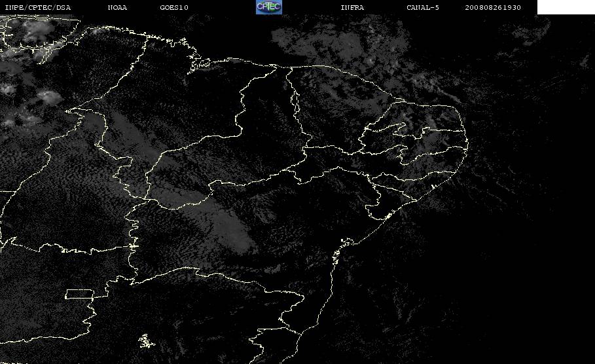Click the blank white box at top right
Image resolution: width=595 pixels, height=364 pixels.
tap(566, 7)
